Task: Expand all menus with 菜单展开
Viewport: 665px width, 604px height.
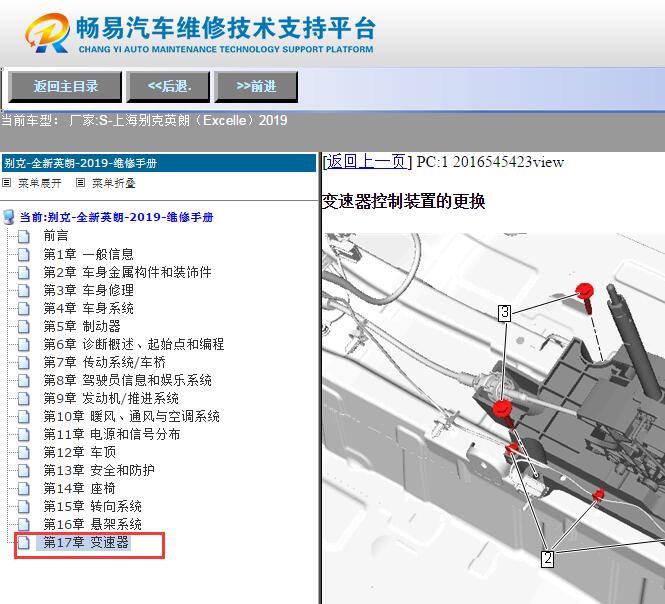Action: click(39, 183)
